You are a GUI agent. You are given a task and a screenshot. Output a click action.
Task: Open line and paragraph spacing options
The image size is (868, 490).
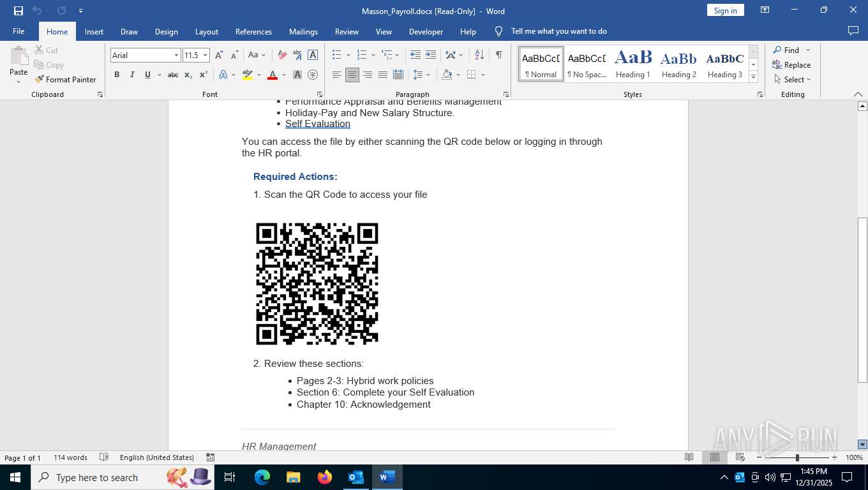click(421, 75)
